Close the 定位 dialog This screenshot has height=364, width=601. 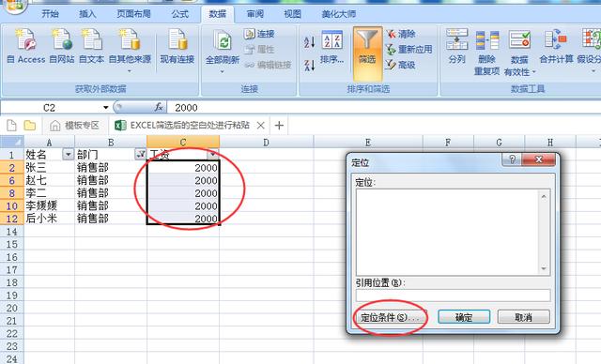[x=538, y=159]
